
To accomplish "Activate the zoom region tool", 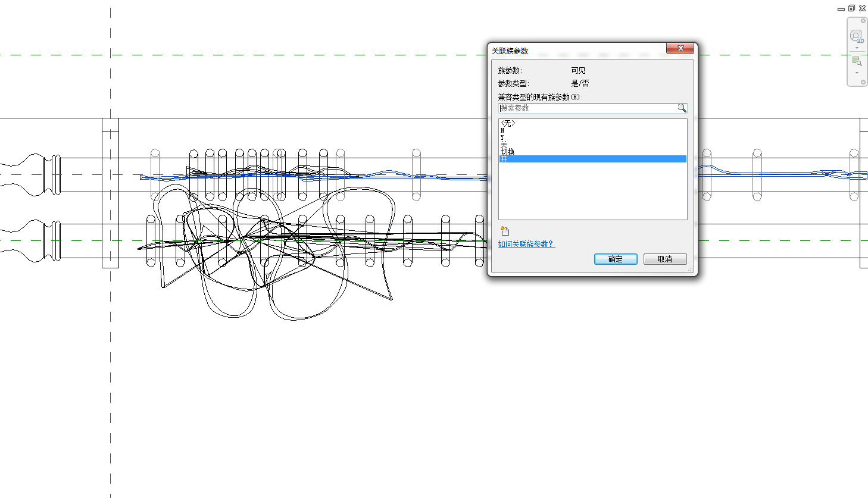I will 857,61.
